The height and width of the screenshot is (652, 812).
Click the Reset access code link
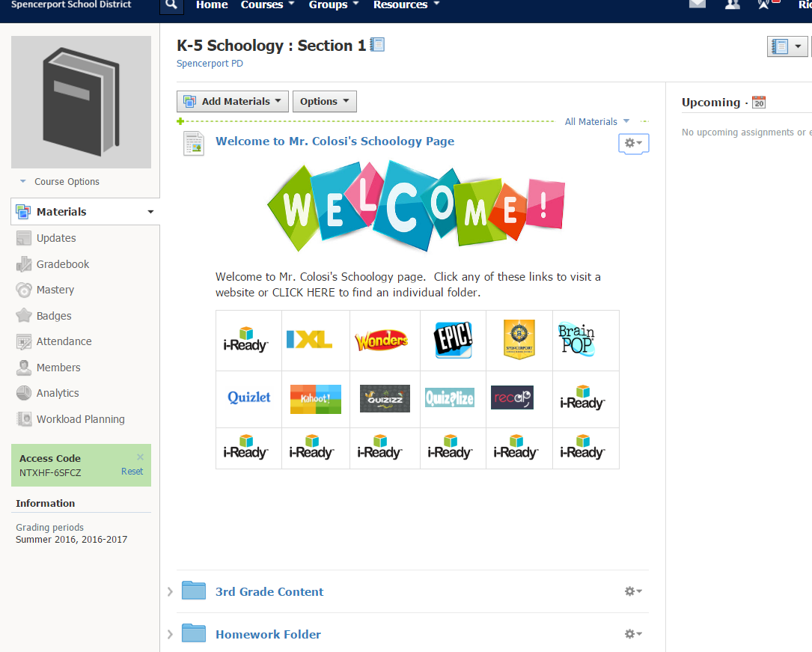[x=132, y=472]
